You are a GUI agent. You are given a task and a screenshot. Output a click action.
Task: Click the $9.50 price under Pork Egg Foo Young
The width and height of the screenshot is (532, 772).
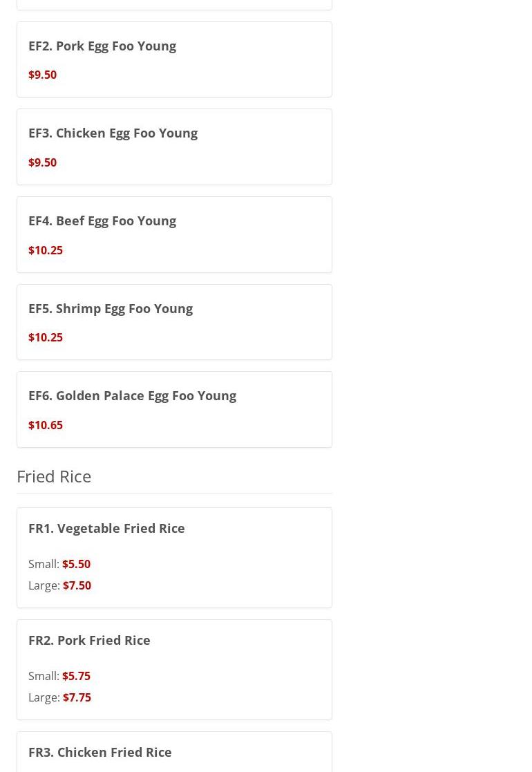[42, 75]
